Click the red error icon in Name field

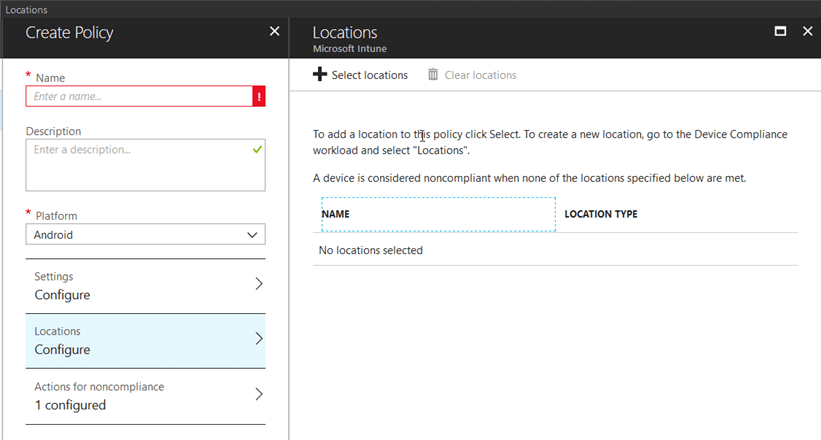click(x=259, y=96)
